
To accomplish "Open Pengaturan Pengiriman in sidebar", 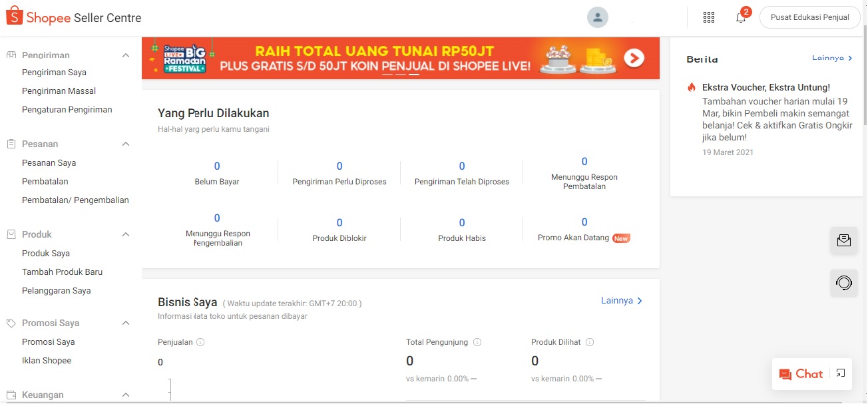I will click(x=67, y=109).
